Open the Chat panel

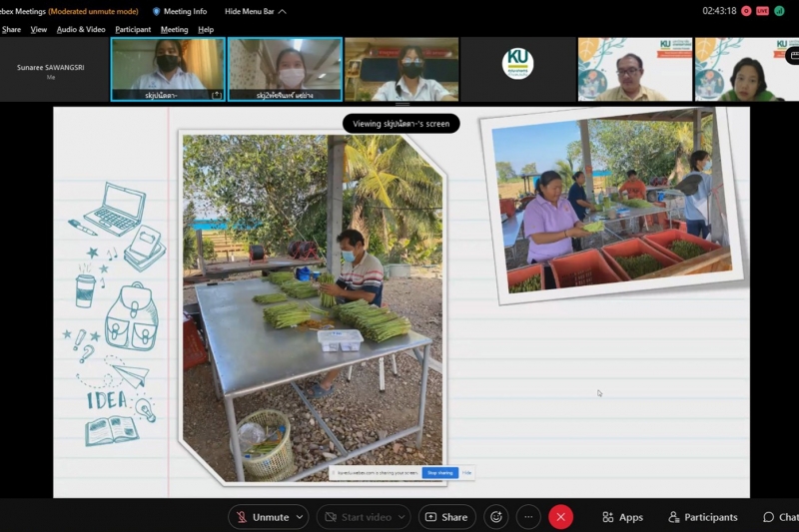click(780, 517)
